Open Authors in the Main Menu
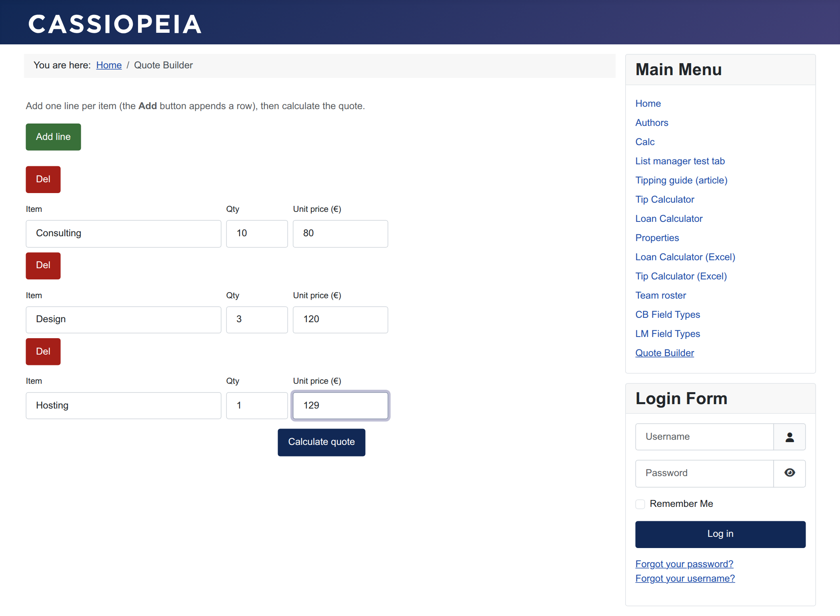This screenshot has width=840, height=616. pos(652,123)
